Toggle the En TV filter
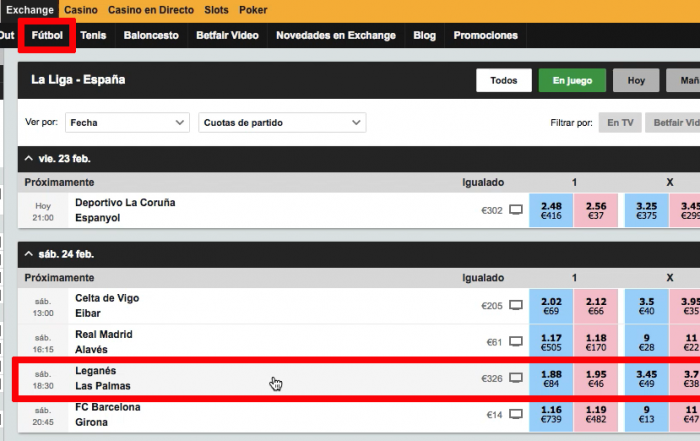This screenshot has width=700, height=441. point(620,123)
